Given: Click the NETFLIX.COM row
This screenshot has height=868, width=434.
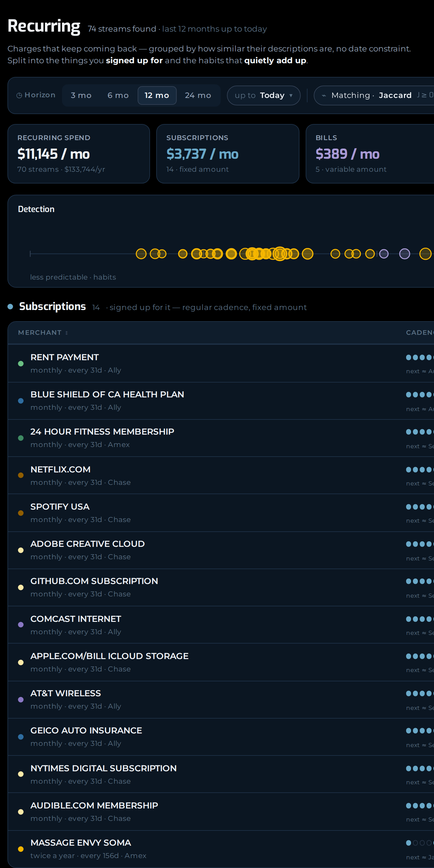Looking at the screenshot, I should (x=221, y=475).
